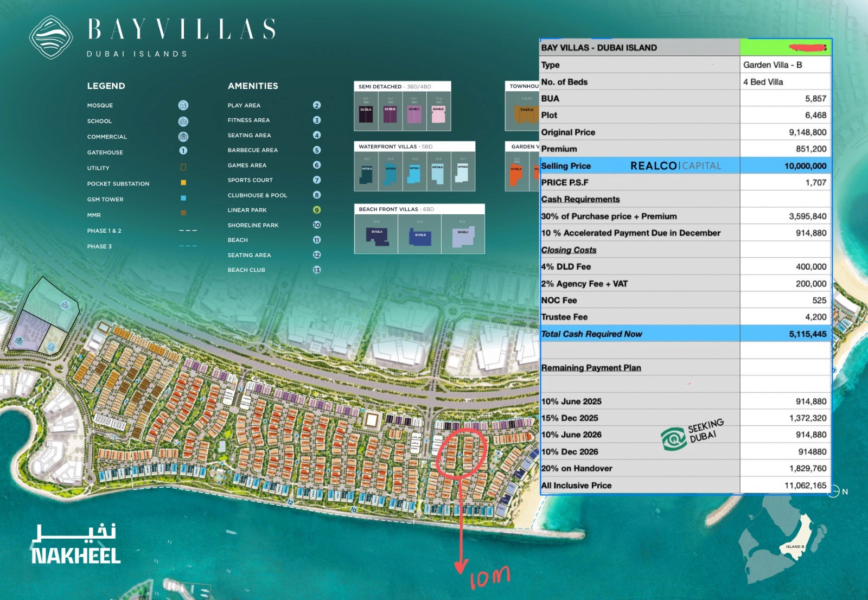Select the WF5B.A waterfront villa floorplan

click(x=367, y=174)
